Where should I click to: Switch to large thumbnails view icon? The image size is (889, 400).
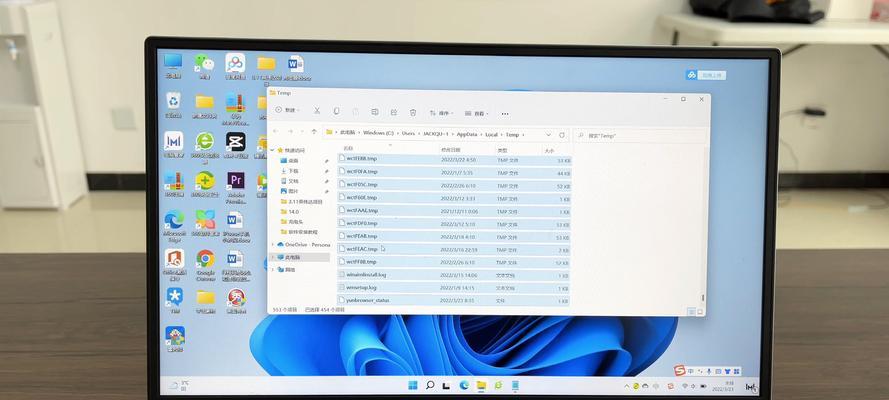click(x=700, y=312)
